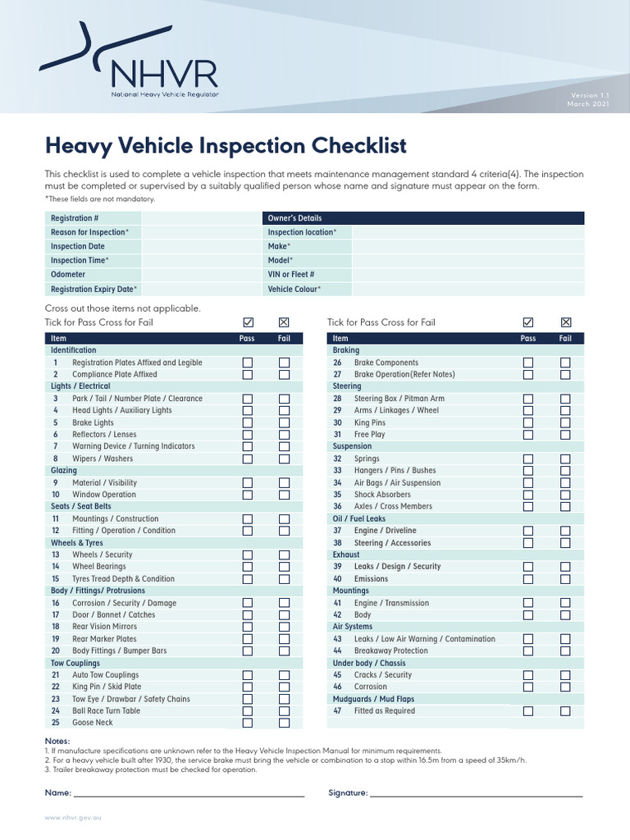Fill in the Inspection Date field
The image size is (630, 840).
200,246
